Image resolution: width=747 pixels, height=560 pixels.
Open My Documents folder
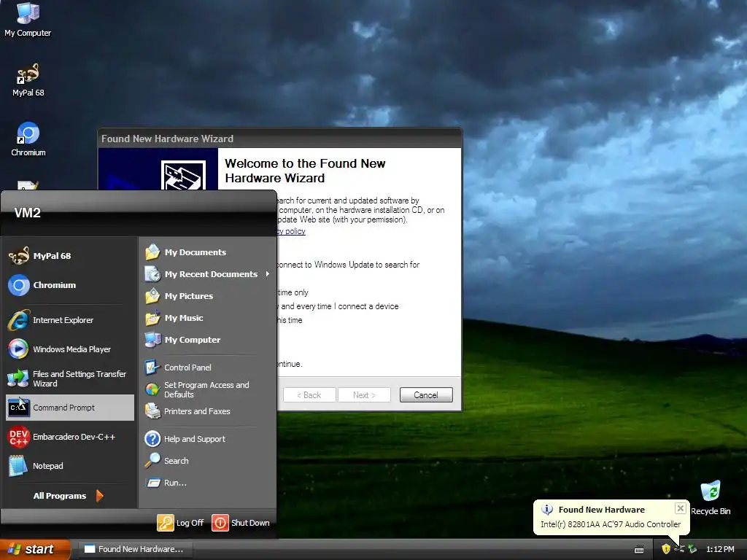[x=206, y=252]
